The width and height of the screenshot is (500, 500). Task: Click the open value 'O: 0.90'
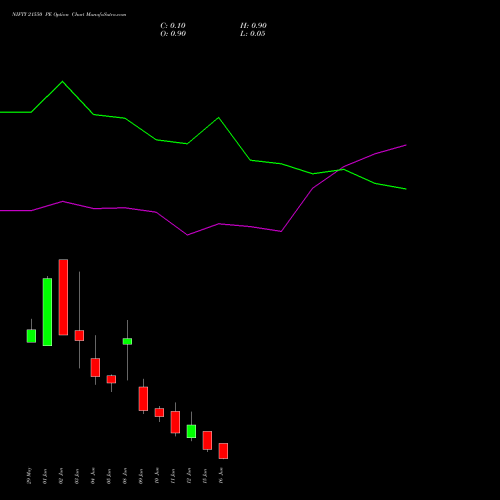tap(173, 34)
